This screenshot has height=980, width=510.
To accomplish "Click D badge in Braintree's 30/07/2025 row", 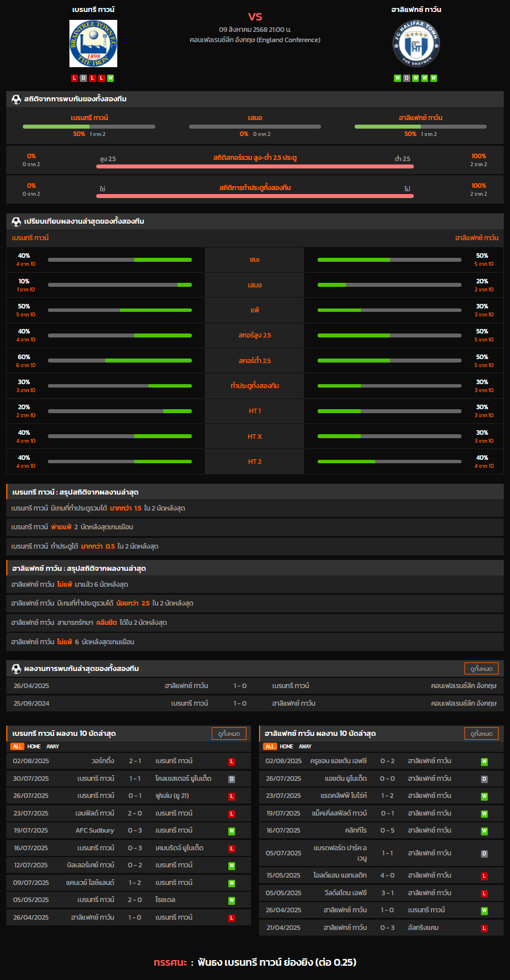I will [x=232, y=779].
